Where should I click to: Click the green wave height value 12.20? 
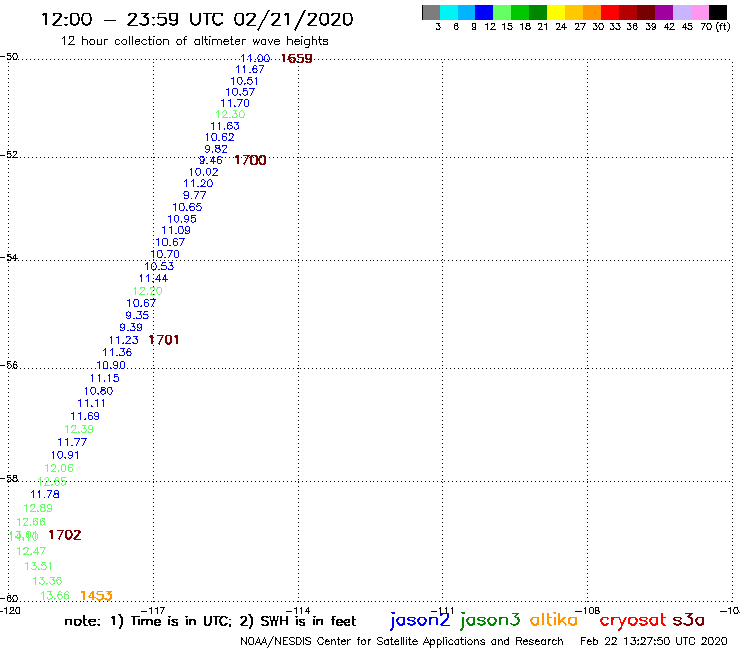point(148,291)
